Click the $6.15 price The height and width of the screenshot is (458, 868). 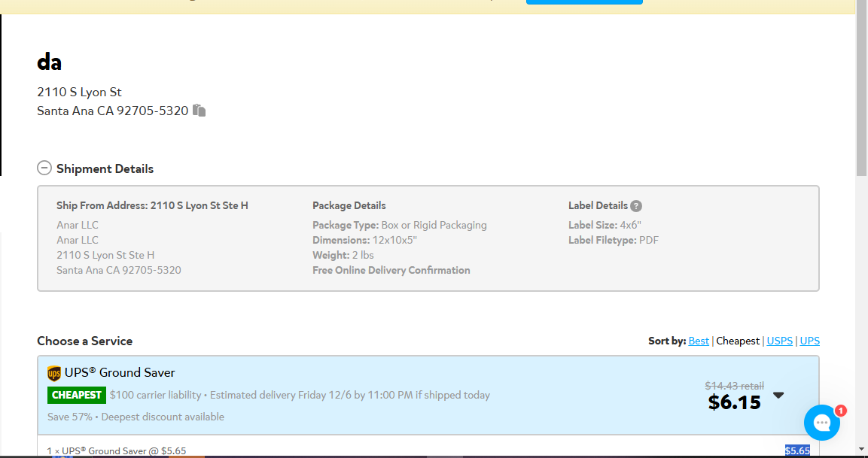tap(735, 402)
